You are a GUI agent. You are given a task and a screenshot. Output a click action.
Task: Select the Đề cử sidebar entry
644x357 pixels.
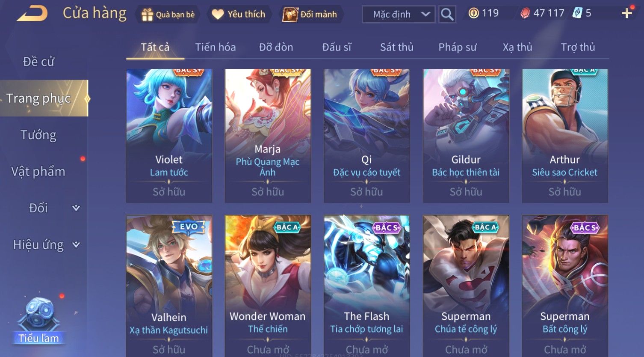38,62
